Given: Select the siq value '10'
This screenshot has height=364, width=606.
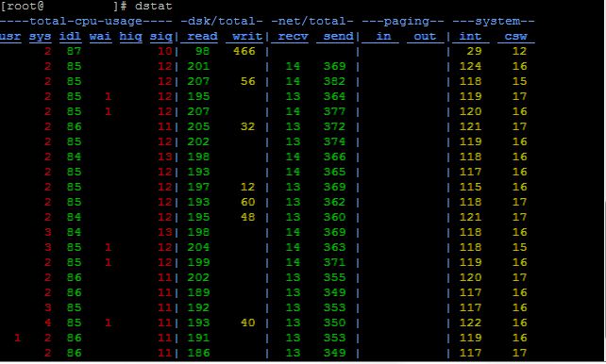Looking at the screenshot, I should tap(164, 51).
